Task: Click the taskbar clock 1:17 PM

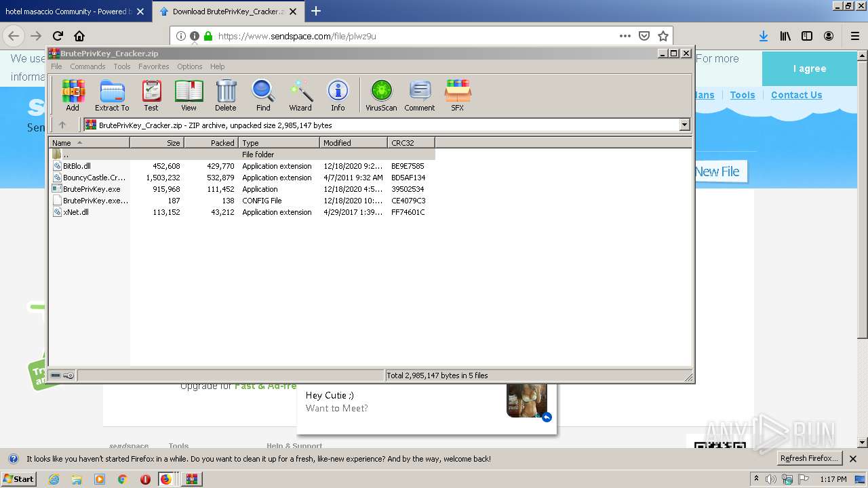Action: [x=833, y=479]
